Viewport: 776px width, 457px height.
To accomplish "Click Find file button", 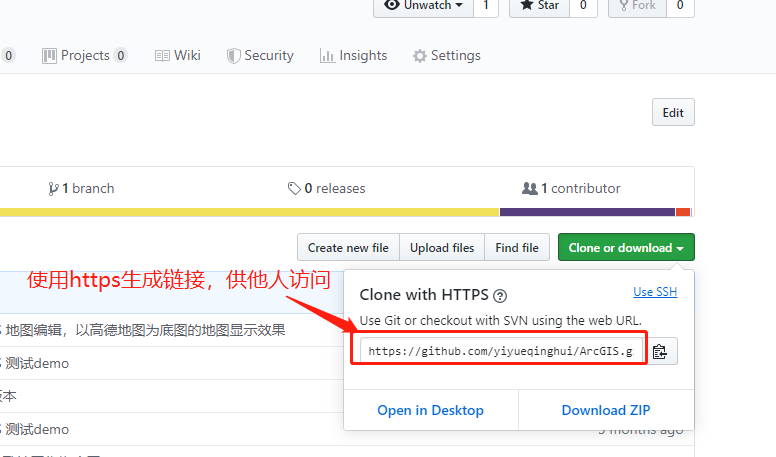I will (517, 248).
